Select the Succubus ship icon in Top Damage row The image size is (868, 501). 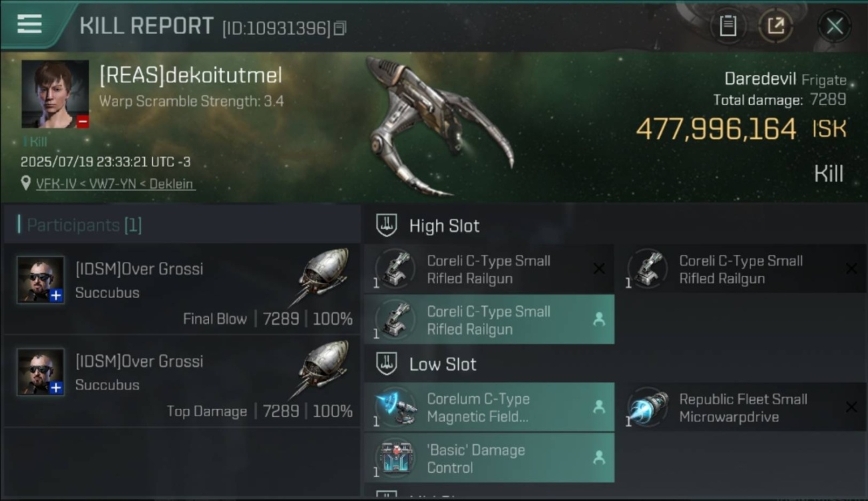[x=321, y=368]
